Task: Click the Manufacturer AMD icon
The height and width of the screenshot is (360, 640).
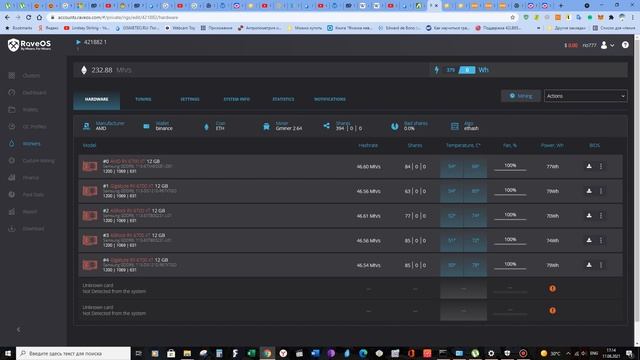Action: pyautogui.click(x=86, y=126)
